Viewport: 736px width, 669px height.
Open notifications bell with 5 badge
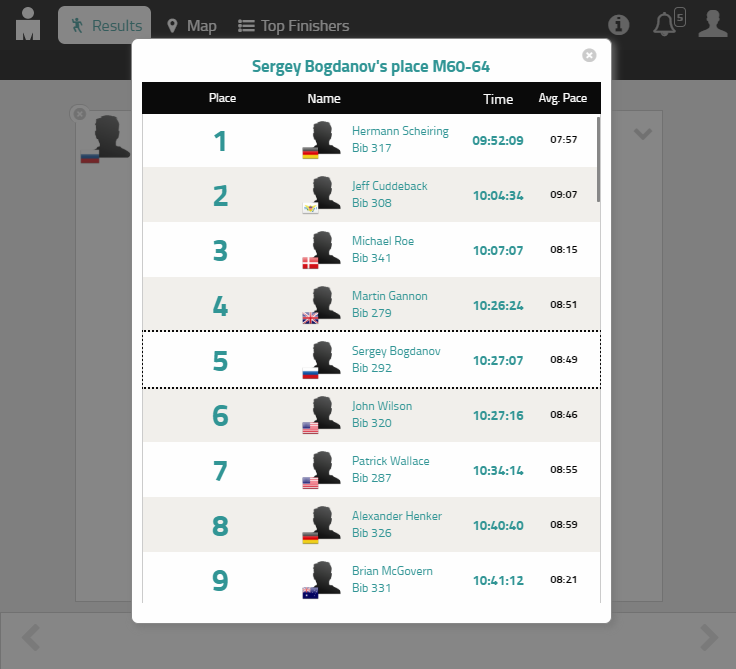click(x=666, y=24)
